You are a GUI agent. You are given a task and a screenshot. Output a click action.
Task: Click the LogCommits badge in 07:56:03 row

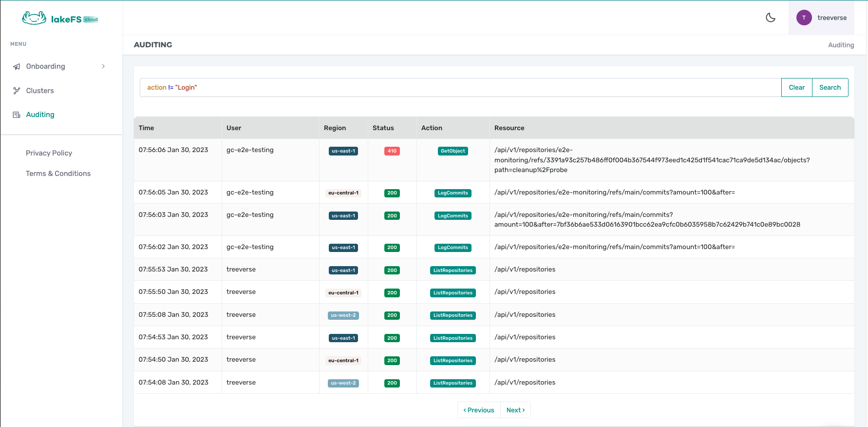[453, 215]
